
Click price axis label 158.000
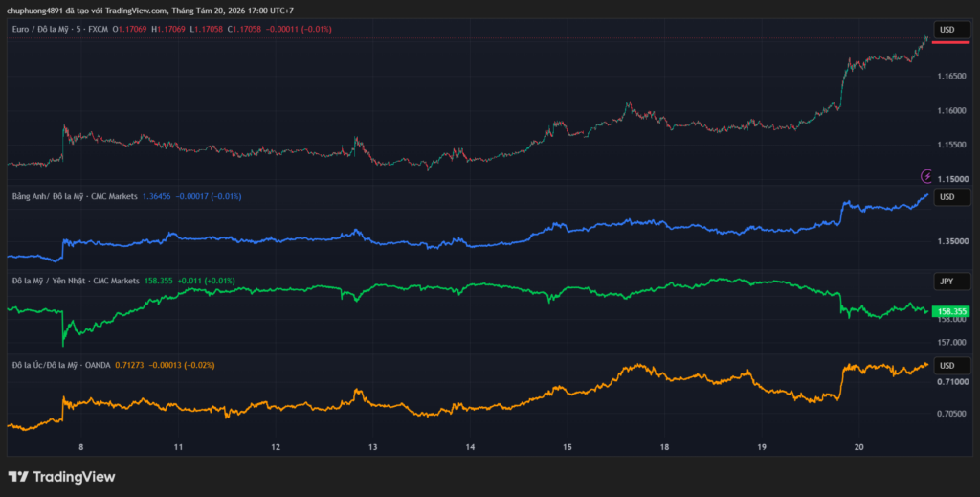(x=951, y=320)
